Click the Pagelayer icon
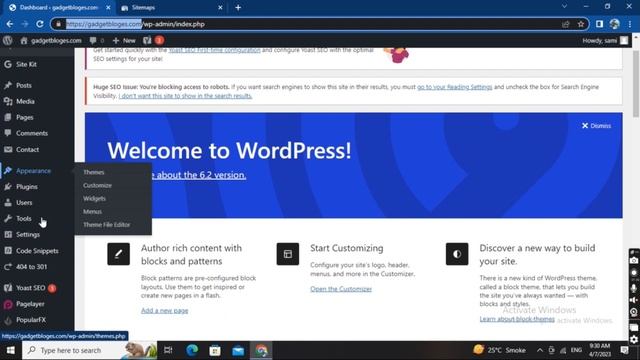The height and width of the screenshot is (360, 640). (8, 304)
